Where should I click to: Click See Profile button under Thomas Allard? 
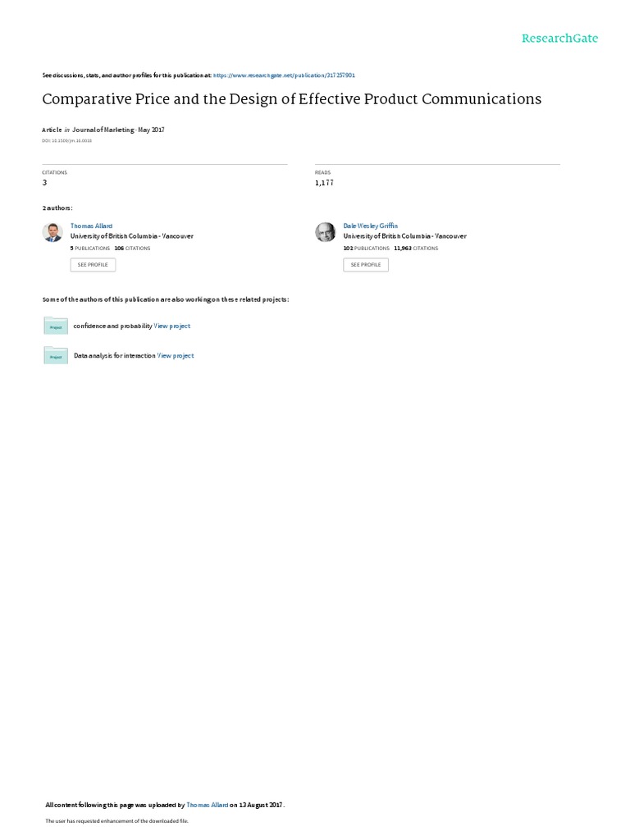click(93, 265)
